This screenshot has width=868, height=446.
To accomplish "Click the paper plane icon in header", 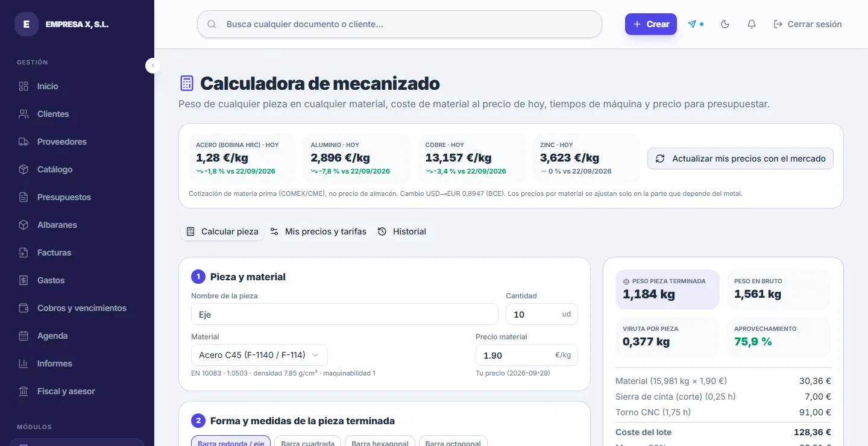I will [x=692, y=24].
